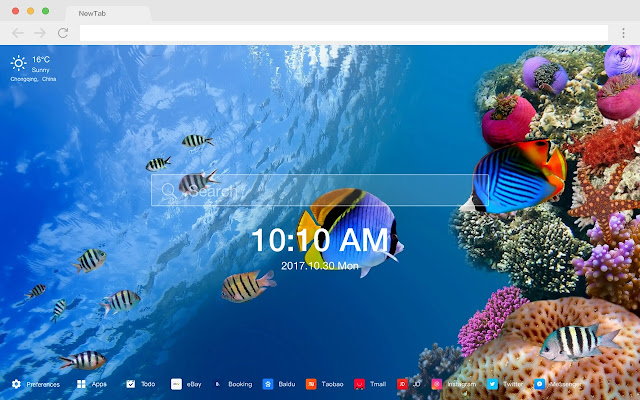640x400 pixels.
Task: Click the eBay text link
Action: (x=194, y=384)
